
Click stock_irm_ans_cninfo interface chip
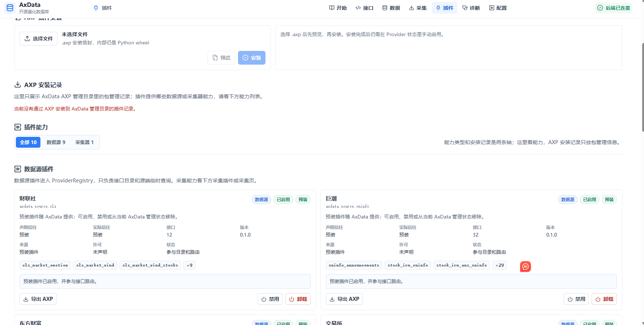462,265
